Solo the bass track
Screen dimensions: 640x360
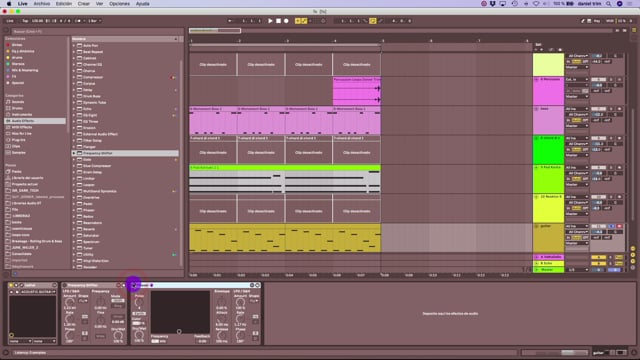point(611,109)
